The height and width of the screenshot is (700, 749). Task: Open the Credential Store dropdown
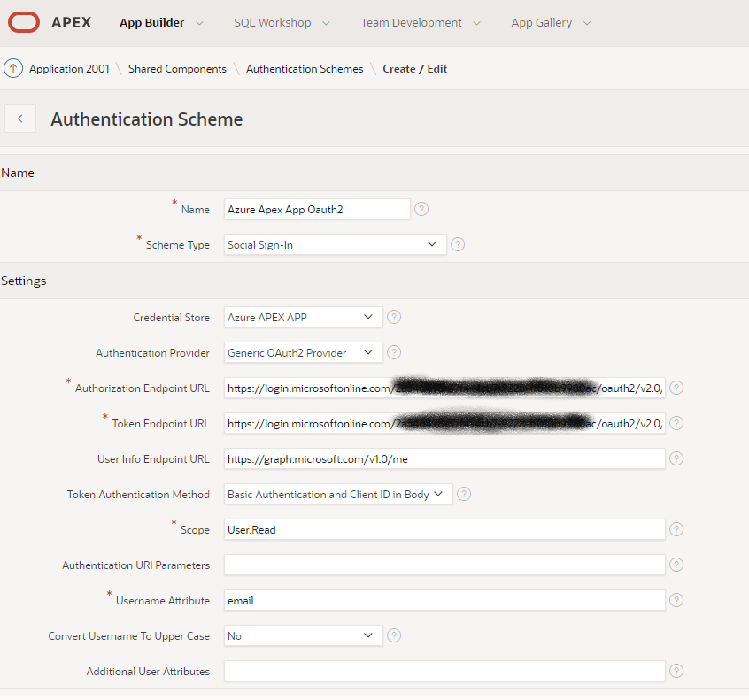tap(303, 317)
